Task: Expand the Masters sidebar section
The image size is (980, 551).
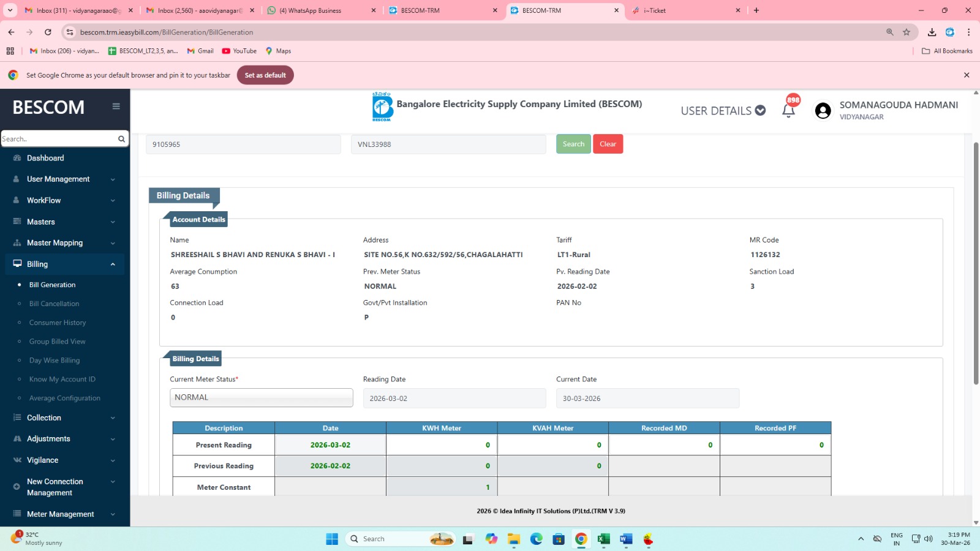Action: pos(41,222)
